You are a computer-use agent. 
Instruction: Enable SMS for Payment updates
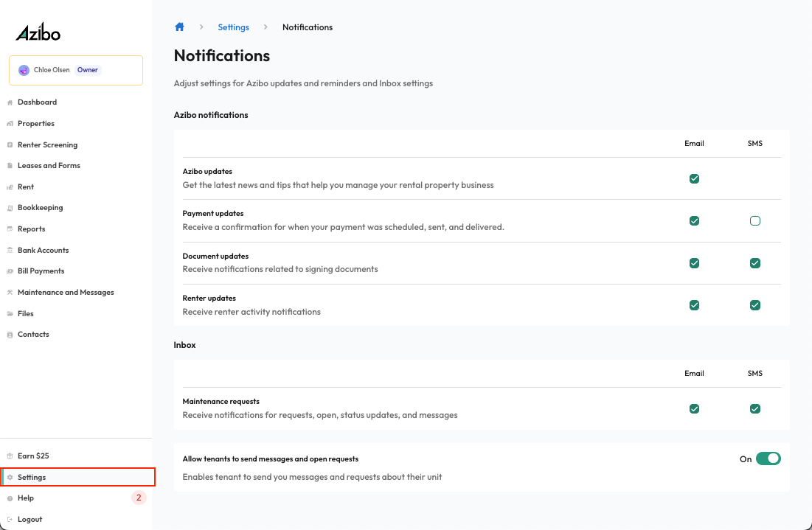pyautogui.click(x=755, y=221)
